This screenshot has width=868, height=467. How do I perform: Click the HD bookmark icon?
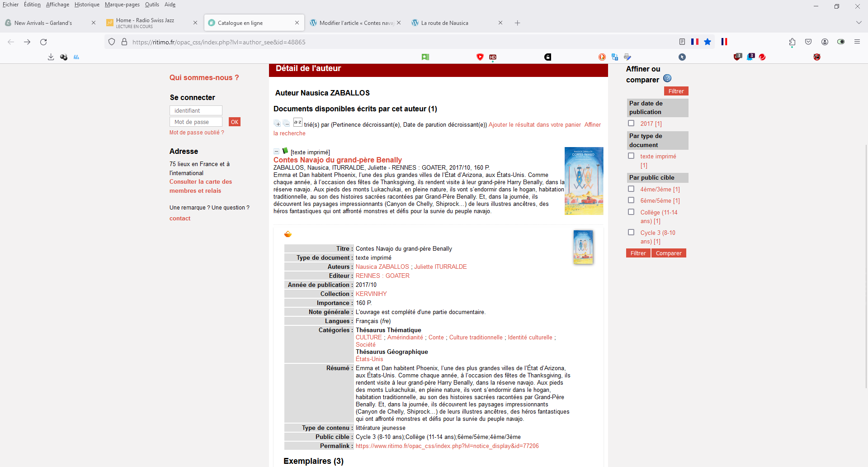493,57
